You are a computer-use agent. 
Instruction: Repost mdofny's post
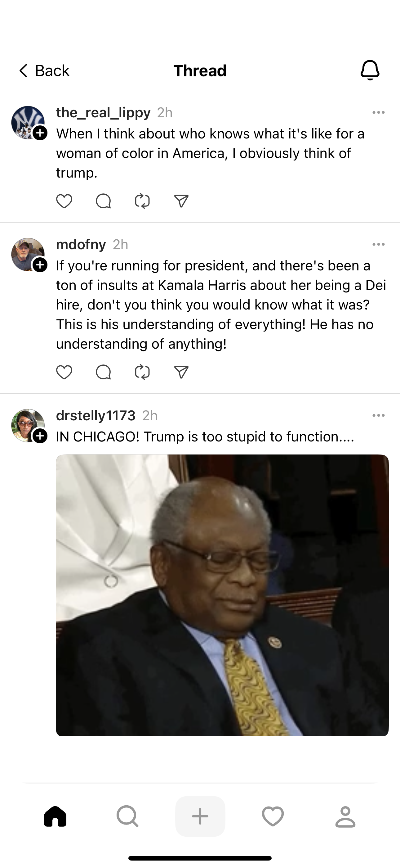[x=142, y=372]
